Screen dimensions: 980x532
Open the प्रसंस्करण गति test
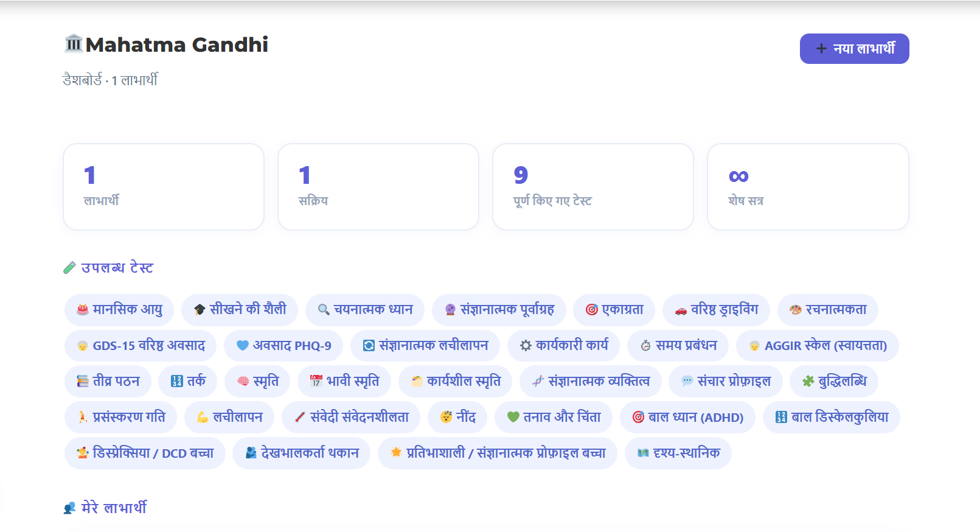tap(121, 417)
